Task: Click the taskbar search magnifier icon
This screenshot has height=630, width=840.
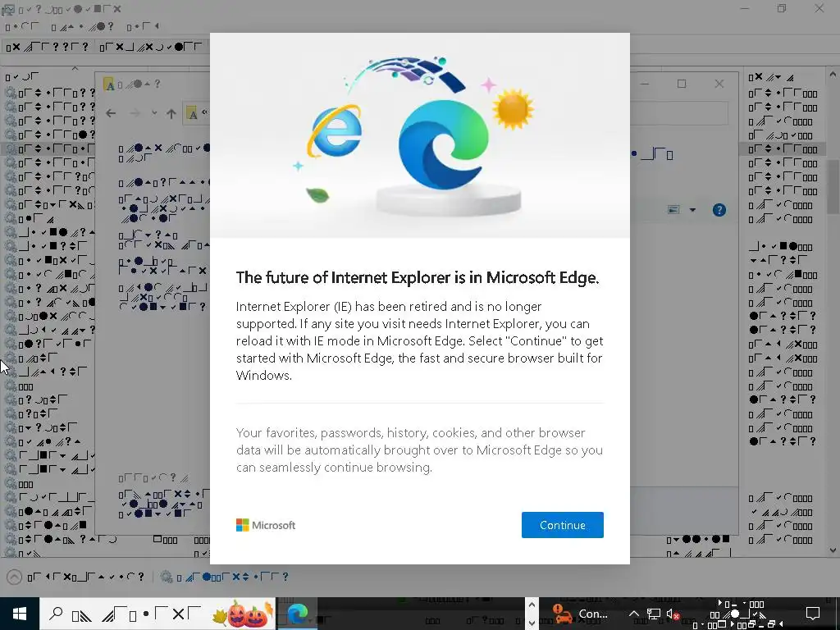Action: (56, 614)
